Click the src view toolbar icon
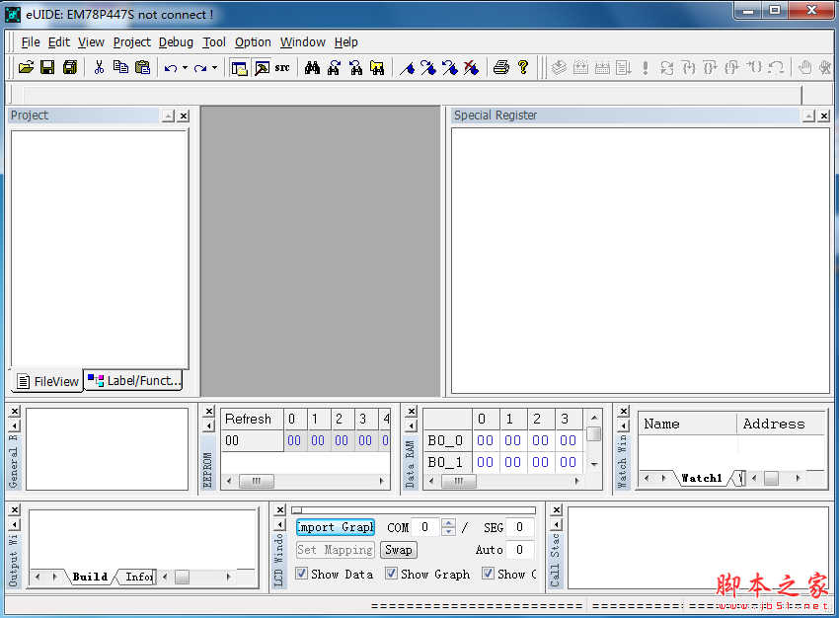Image resolution: width=840 pixels, height=618 pixels. click(x=282, y=67)
